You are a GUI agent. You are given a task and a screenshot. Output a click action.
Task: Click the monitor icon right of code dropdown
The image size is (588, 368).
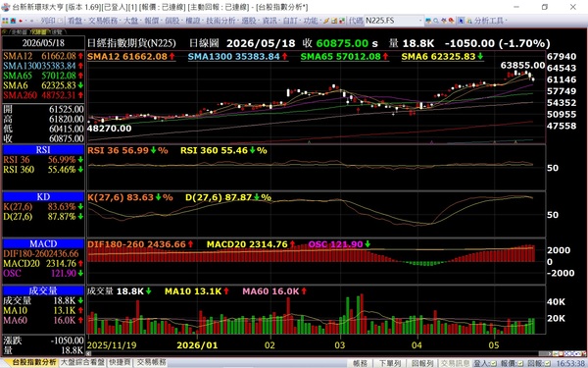tap(428, 21)
